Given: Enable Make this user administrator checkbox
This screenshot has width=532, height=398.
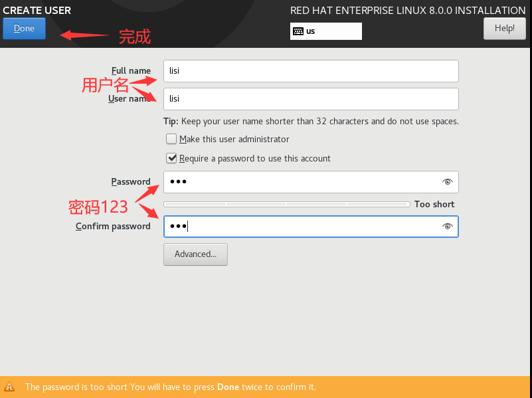Looking at the screenshot, I should click(171, 139).
